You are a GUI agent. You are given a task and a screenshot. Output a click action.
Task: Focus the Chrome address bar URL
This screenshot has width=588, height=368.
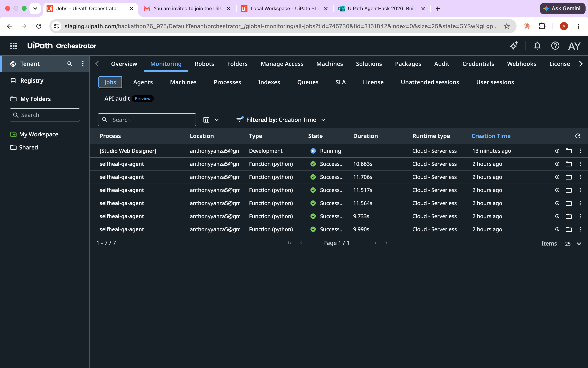tap(281, 26)
